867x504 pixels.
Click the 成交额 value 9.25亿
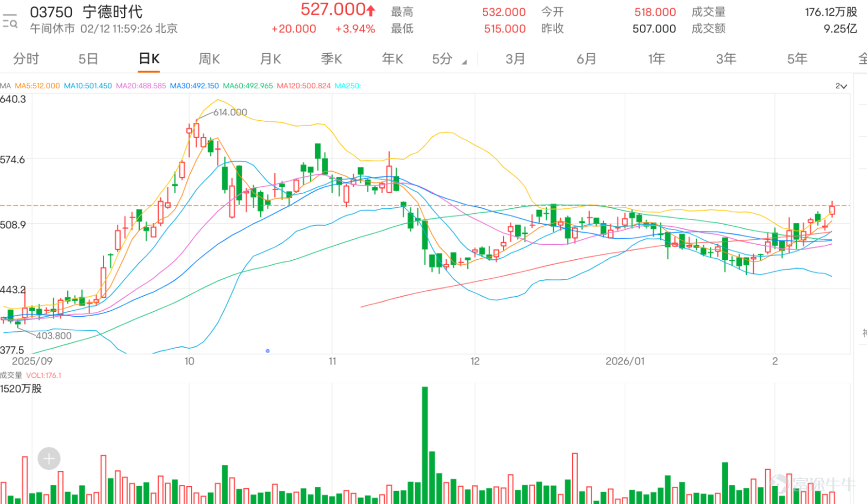840,29
